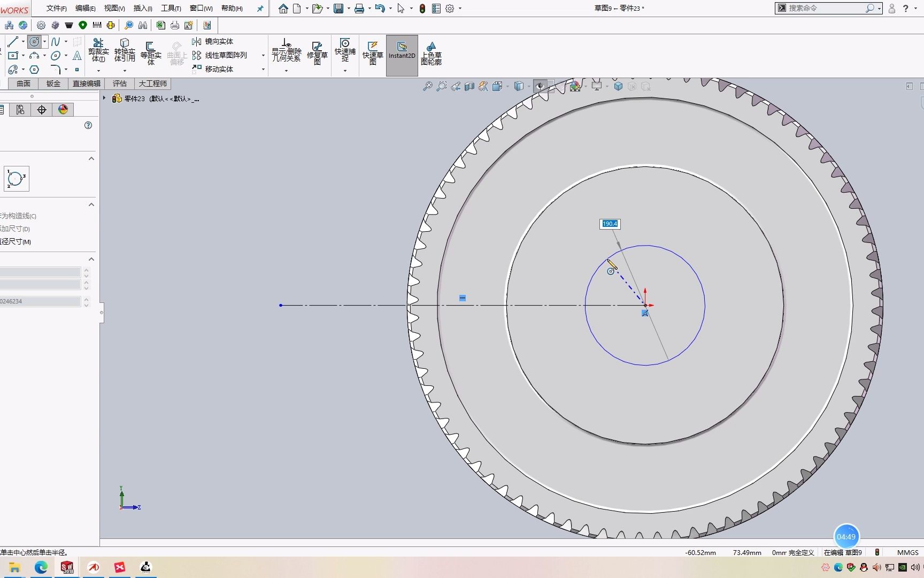
Task: Open the 线性草图阵列 dropdown arrow
Action: [x=263, y=55]
